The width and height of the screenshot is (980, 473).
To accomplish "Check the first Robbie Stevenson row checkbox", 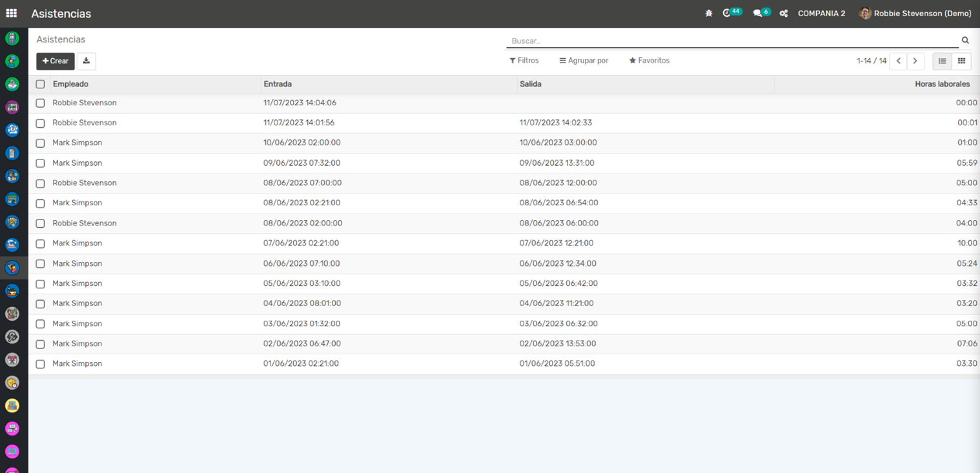I will click(40, 103).
